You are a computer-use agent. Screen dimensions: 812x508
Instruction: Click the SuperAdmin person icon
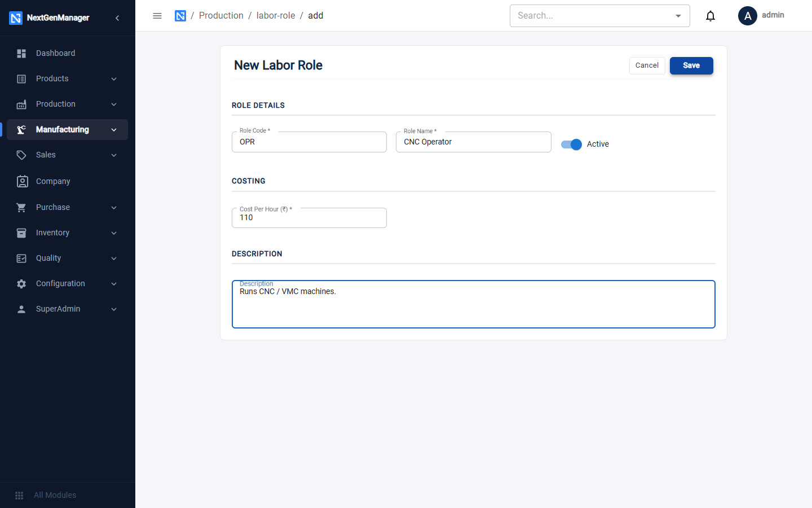tap(21, 309)
